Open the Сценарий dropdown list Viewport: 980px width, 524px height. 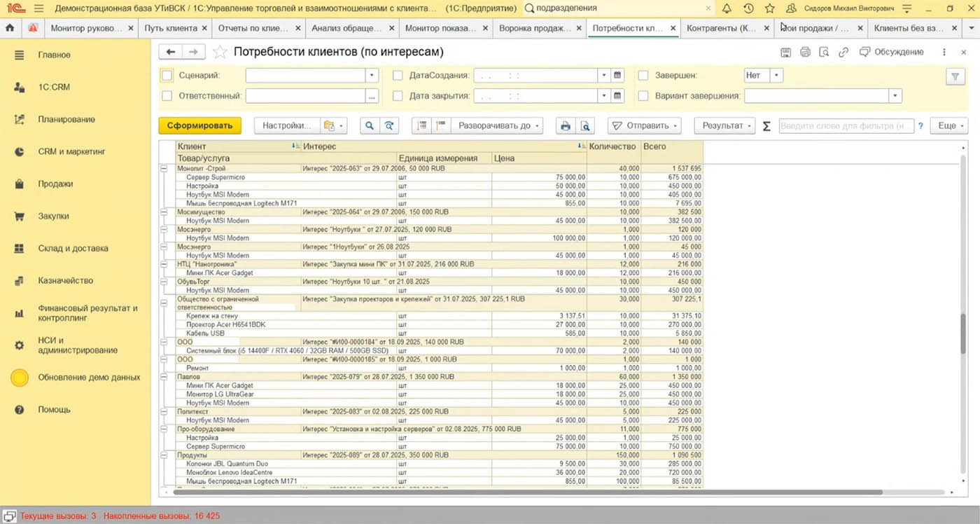pyautogui.click(x=372, y=76)
